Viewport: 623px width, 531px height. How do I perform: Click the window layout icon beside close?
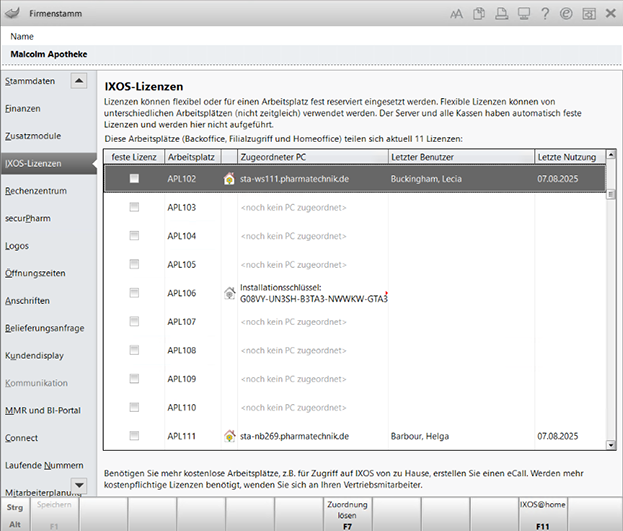click(x=588, y=14)
